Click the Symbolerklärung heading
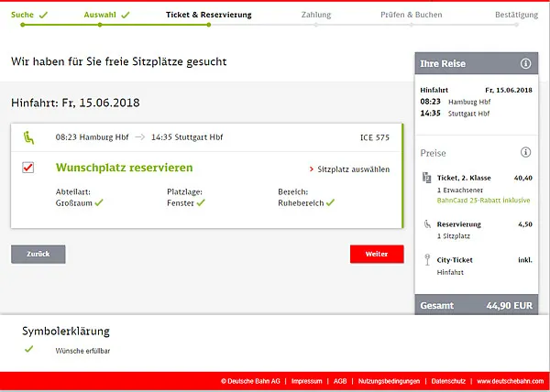This screenshot has width=550, height=392. click(66, 332)
